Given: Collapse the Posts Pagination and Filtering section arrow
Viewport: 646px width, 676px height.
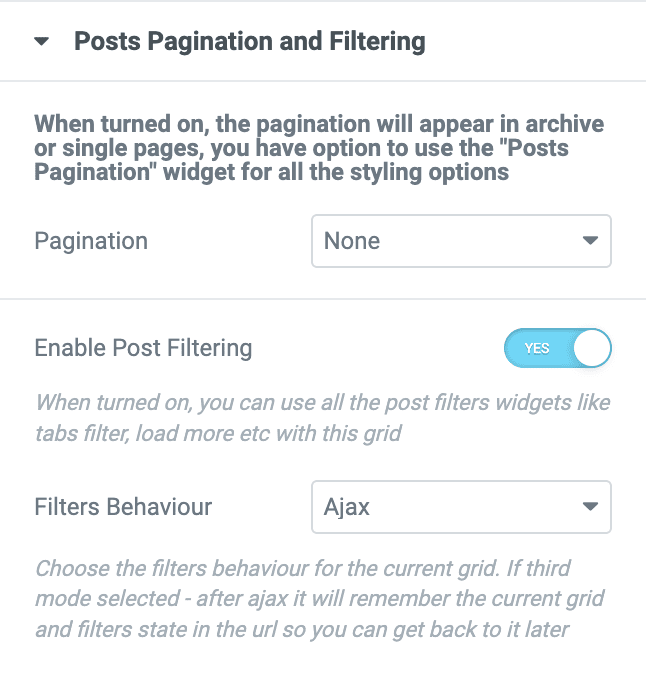Looking at the screenshot, I should tap(41, 42).
